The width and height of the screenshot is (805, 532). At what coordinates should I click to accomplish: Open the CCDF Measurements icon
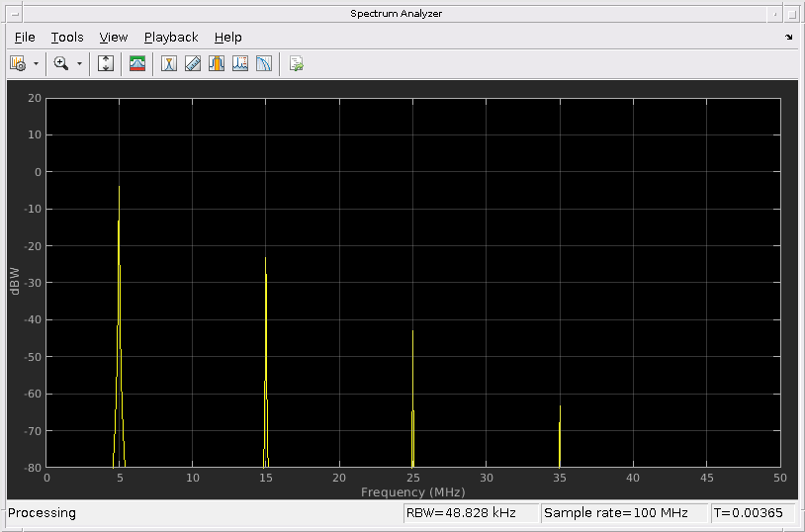pos(264,63)
